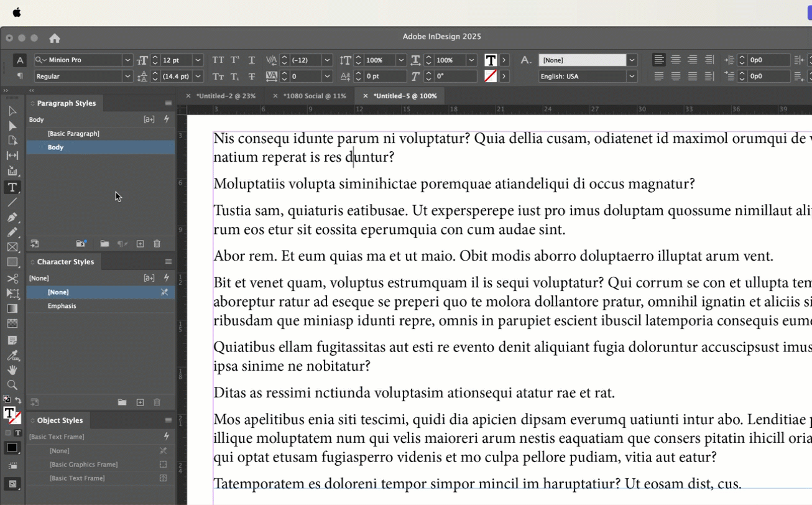
Task: Toggle Superscript formatting
Action: point(235,60)
